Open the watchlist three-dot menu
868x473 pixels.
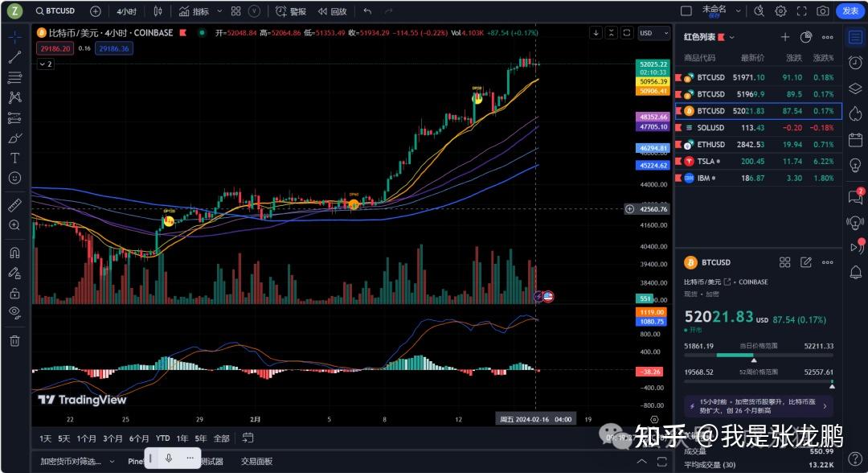click(828, 37)
